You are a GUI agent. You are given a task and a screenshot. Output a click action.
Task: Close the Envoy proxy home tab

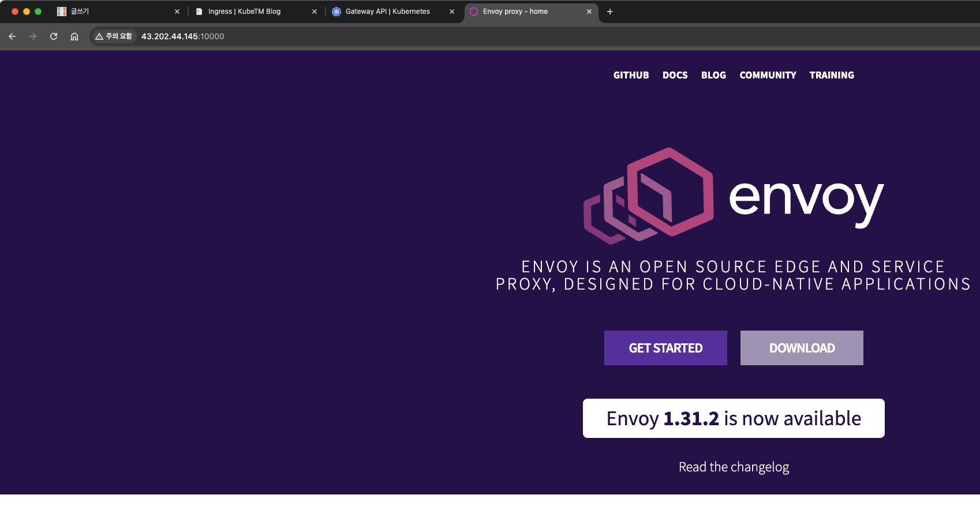(589, 12)
